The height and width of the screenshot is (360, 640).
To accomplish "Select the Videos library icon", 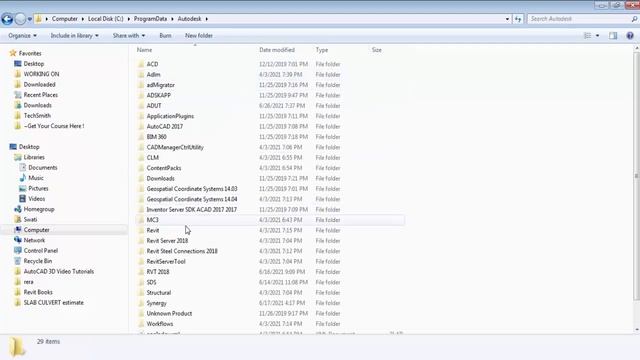I will pyautogui.click(x=22, y=199).
